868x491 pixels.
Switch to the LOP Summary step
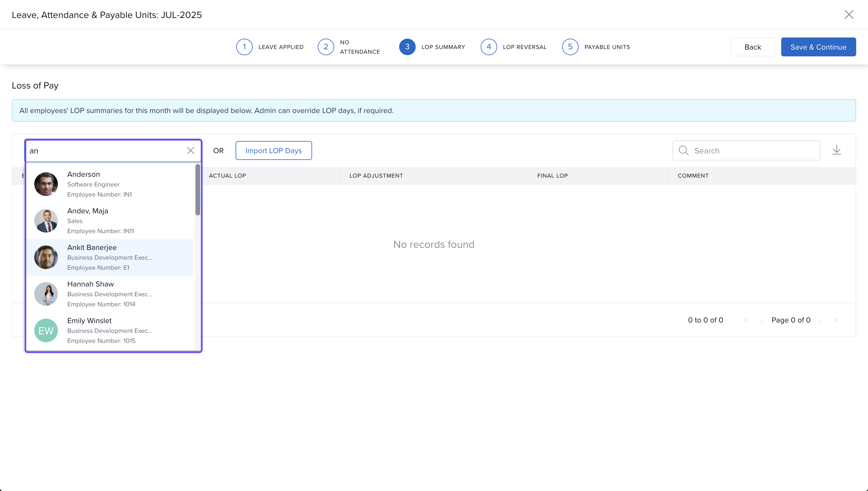click(443, 47)
